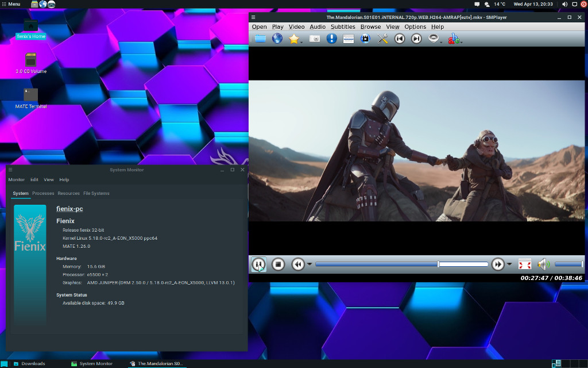The height and width of the screenshot is (368, 588).
Task: Open the SMPlayer window menu icon
Action: click(253, 17)
